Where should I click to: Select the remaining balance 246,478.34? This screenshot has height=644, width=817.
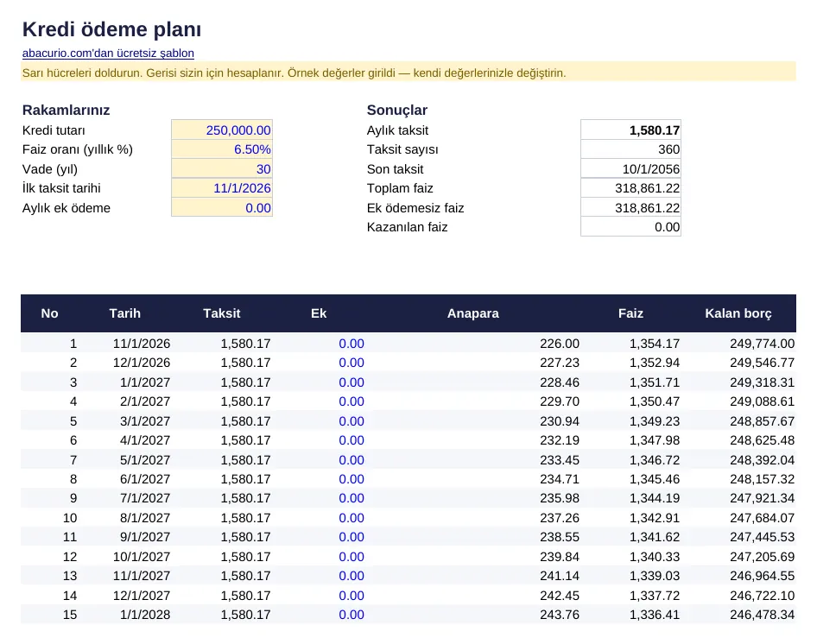(763, 615)
